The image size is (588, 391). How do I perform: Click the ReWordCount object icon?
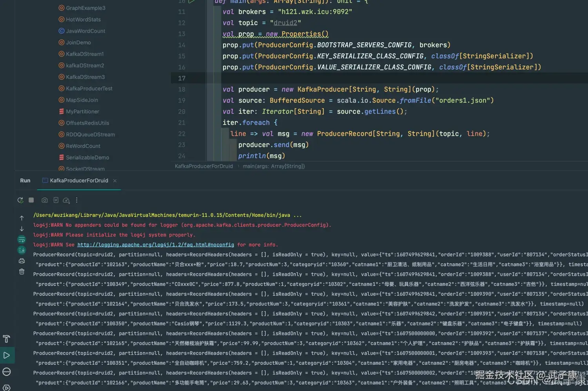pos(62,146)
